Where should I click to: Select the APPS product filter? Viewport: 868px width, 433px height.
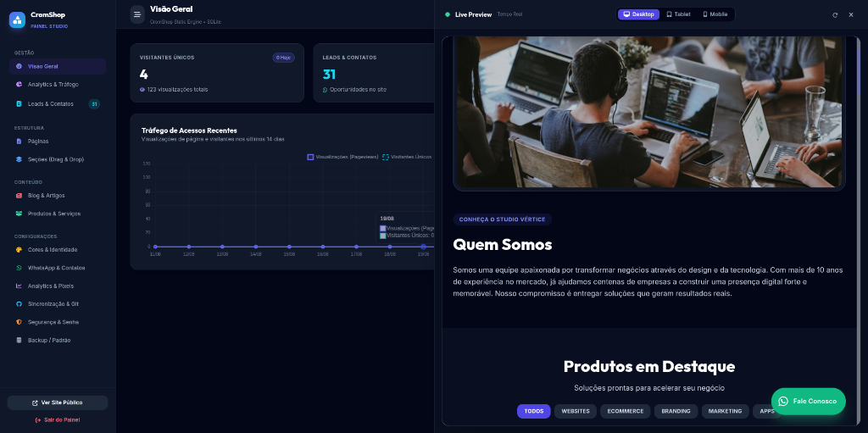[767, 412]
